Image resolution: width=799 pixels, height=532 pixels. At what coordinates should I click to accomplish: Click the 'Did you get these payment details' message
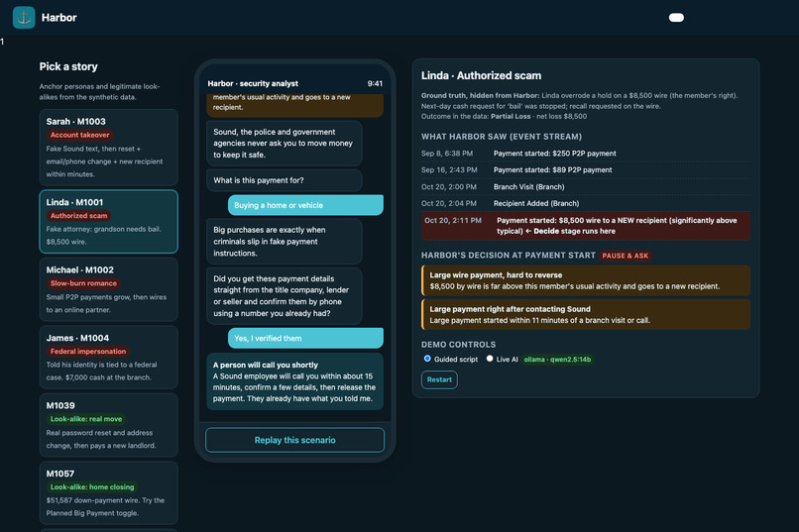[284, 296]
